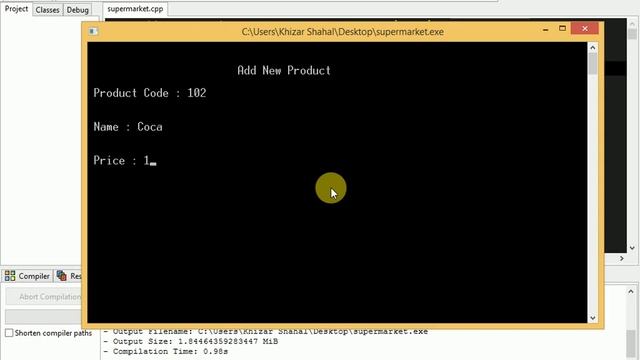Click compiler log scrollbar up arrow
This screenshot has width=640, height=360.
631,291
